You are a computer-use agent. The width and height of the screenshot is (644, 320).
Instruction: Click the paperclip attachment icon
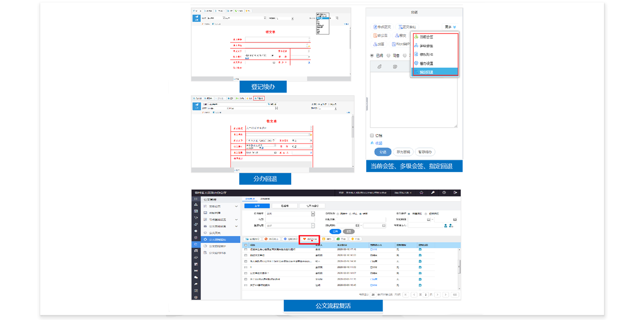[379, 67]
